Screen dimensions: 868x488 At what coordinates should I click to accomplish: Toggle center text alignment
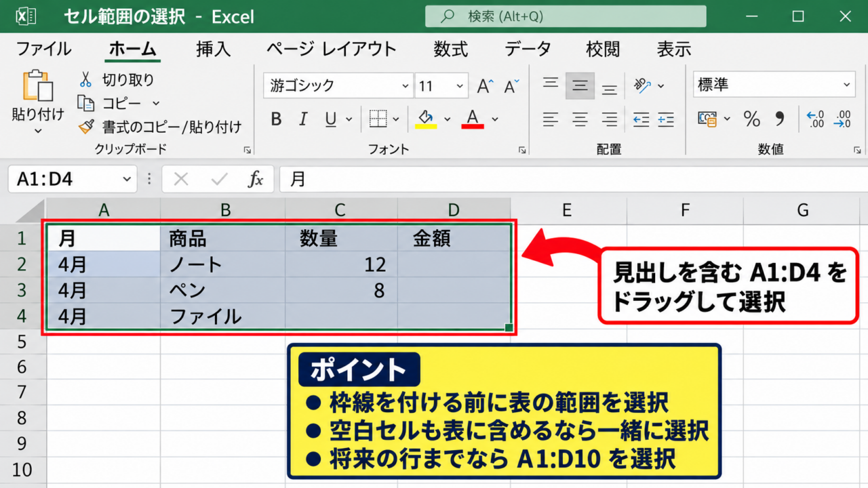tap(580, 119)
